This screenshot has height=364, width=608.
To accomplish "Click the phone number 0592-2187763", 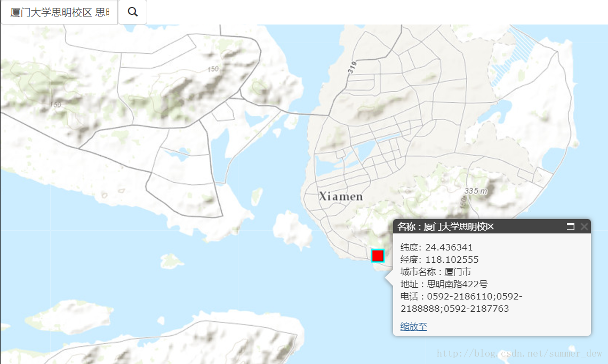I will point(476,309).
